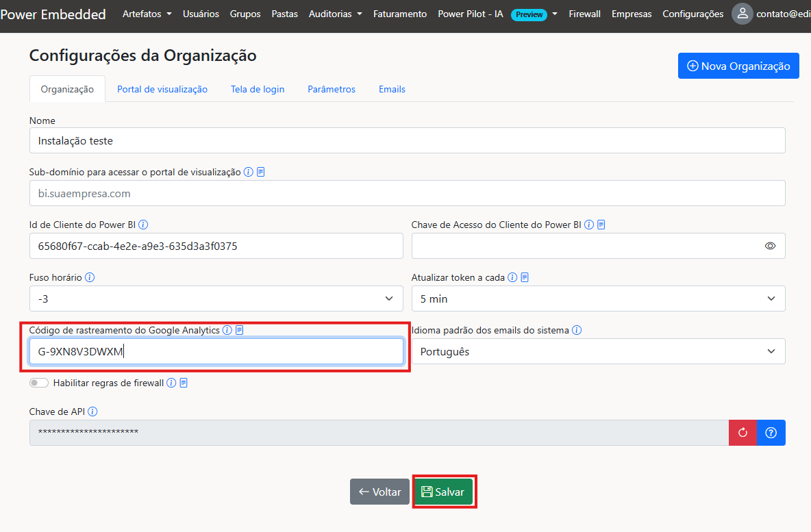Open the Fuso horário dropdown
Image resolution: width=811 pixels, height=532 pixels.
pos(216,299)
